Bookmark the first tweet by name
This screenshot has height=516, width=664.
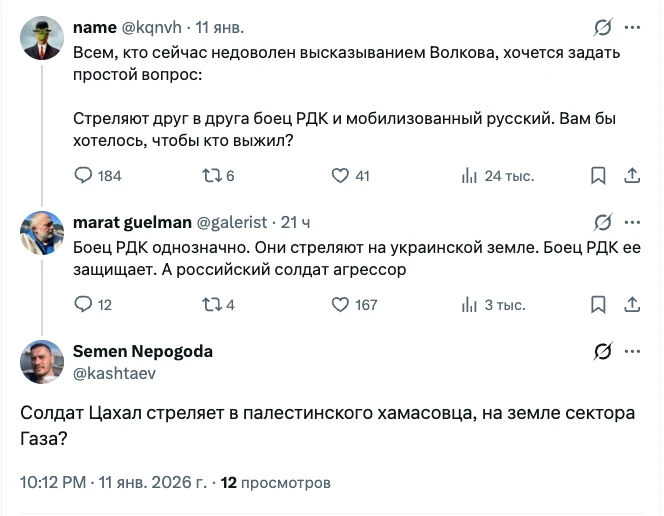pos(598,176)
